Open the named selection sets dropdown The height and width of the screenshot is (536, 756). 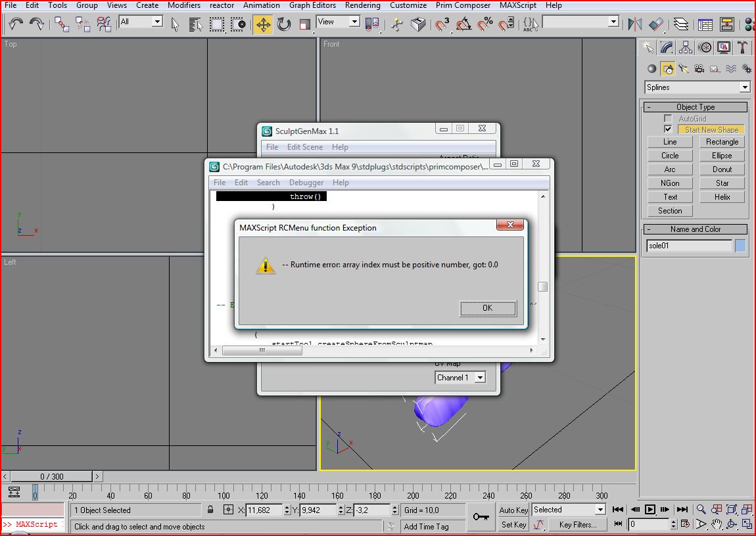pos(613,22)
